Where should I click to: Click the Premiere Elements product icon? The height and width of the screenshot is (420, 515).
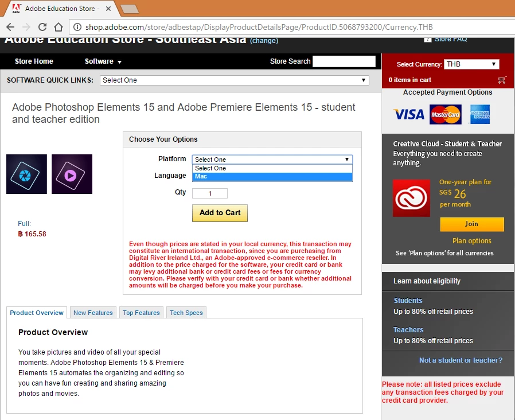tap(72, 174)
